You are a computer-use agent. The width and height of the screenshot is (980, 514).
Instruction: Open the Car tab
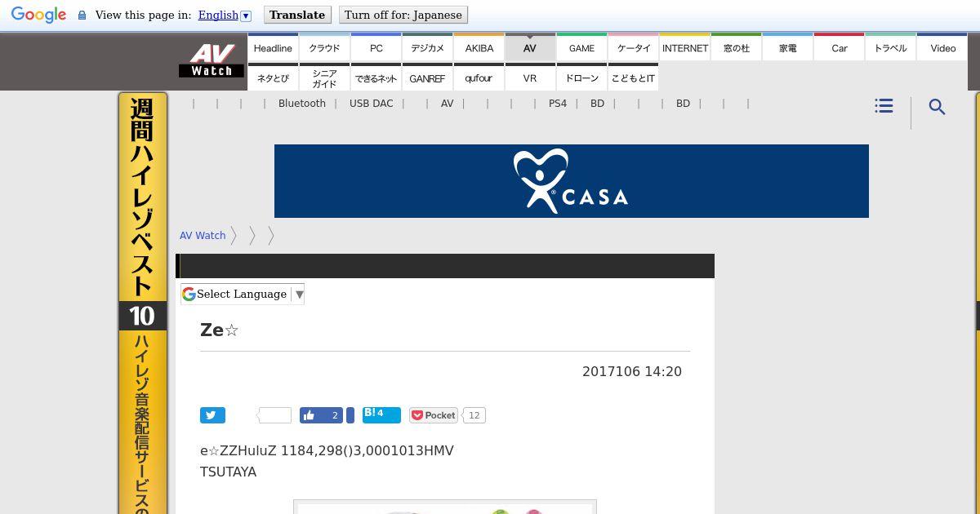point(840,47)
